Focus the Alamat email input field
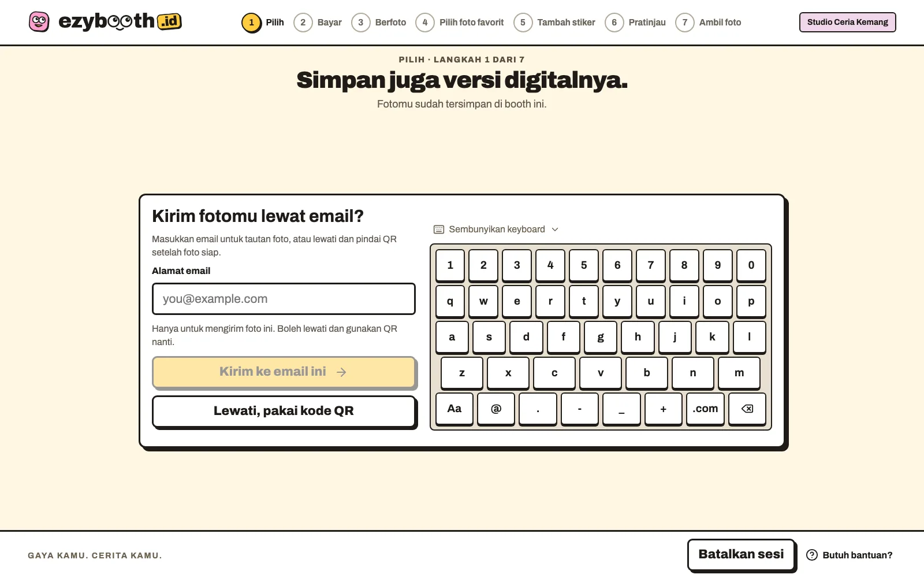The height and width of the screenshot is (578, 924). click(x=284, y=299)
